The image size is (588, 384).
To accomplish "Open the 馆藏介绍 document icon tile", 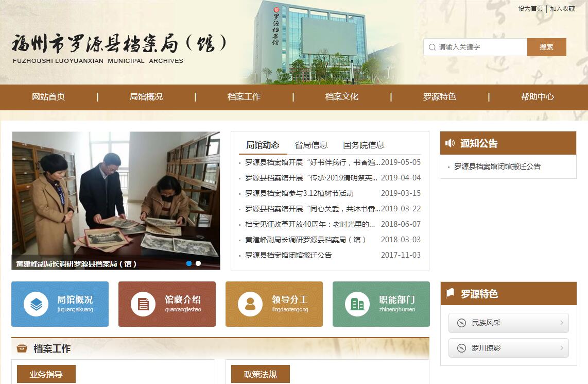I will click(x=143, y=304).
